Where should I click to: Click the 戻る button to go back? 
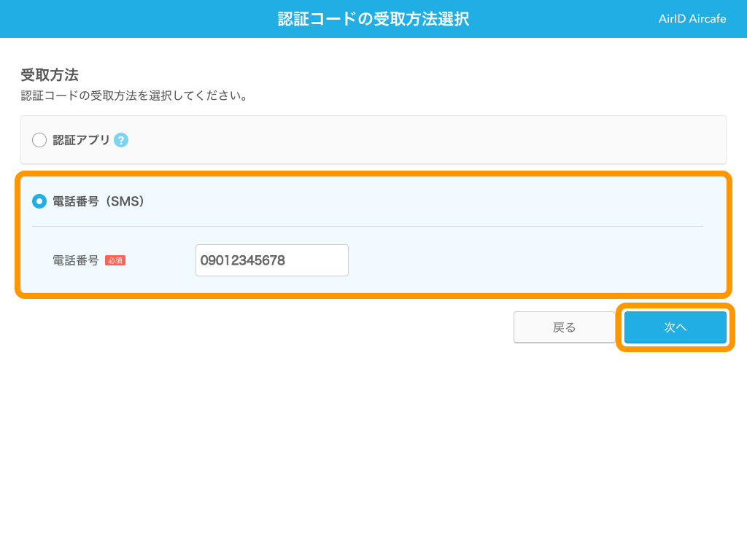565,327
